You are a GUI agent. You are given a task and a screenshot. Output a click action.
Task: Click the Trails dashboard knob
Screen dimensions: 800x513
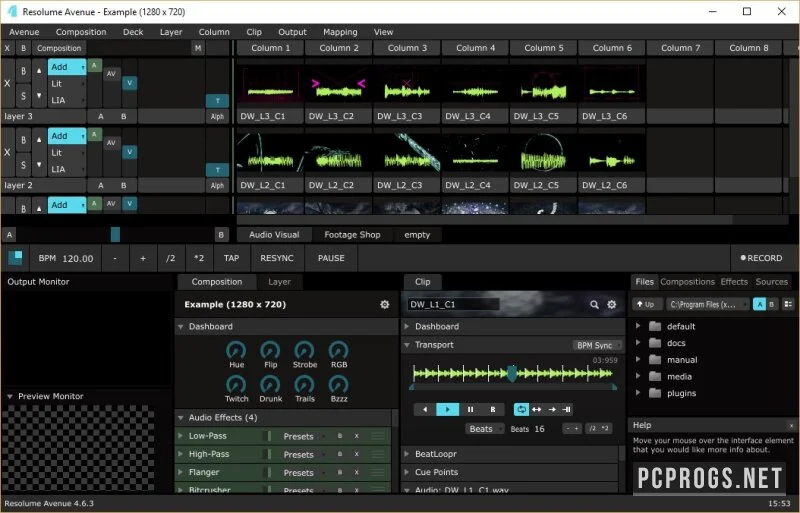[x=305, y=385]
